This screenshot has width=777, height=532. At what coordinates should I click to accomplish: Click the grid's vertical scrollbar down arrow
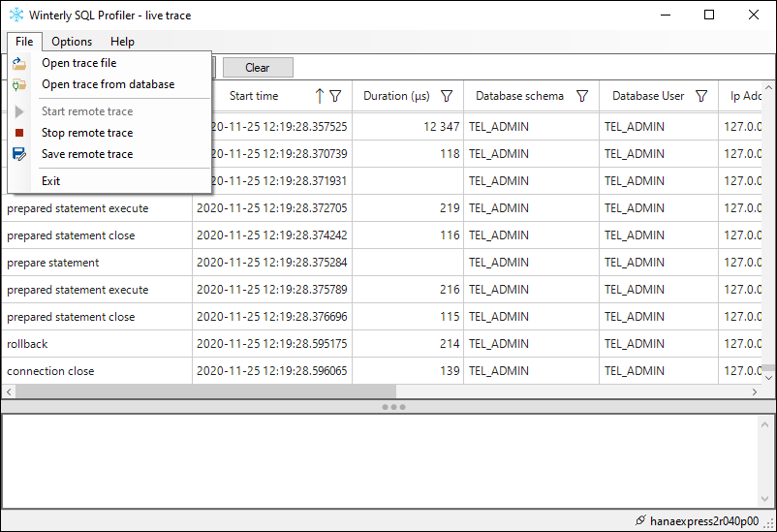[768, 378]
